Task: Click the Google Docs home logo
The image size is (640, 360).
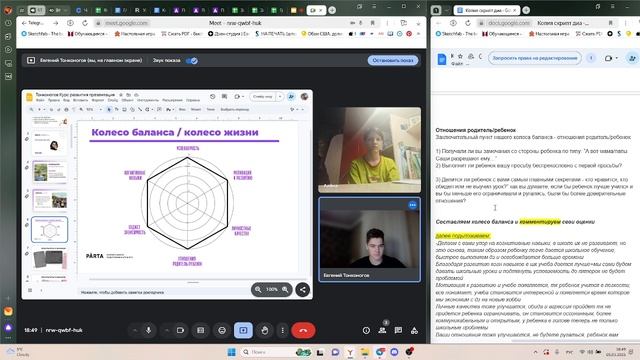Action: click(441, 59)
